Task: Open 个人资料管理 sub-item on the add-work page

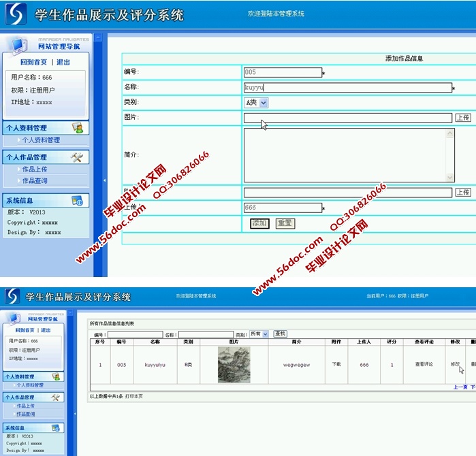Action: [41, 140]
